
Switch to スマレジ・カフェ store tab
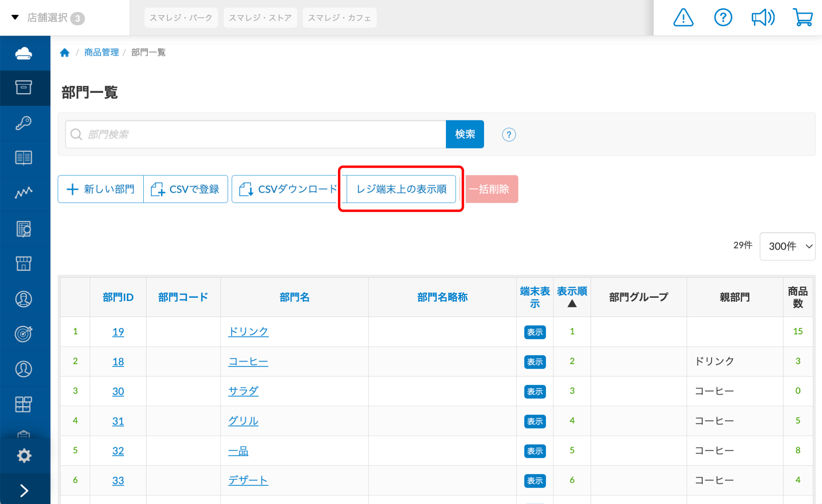[x=339, y=18]
